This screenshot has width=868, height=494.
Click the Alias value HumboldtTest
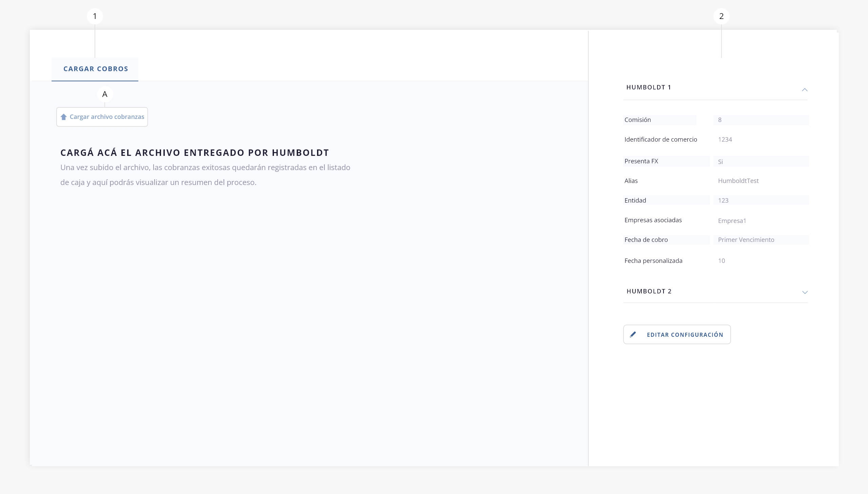click(738, 181)
